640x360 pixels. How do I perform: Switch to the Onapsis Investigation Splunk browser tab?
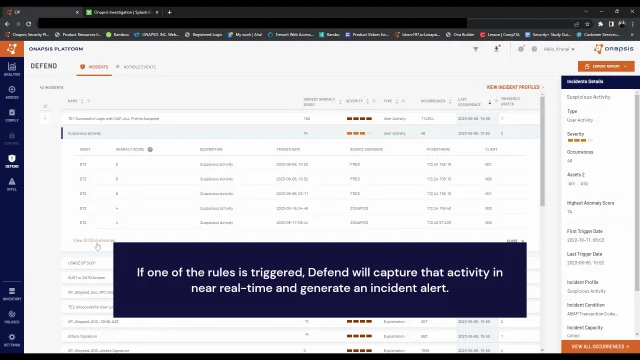(122, 12)
